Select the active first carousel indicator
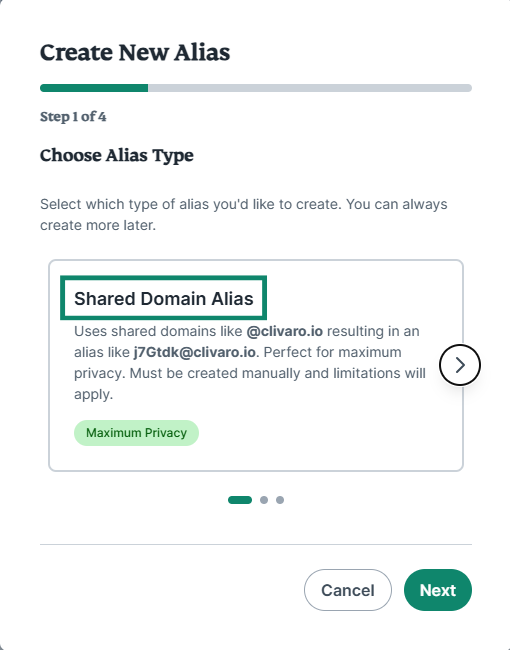Viewport: 510px width, 650px height. click(240, 500)
